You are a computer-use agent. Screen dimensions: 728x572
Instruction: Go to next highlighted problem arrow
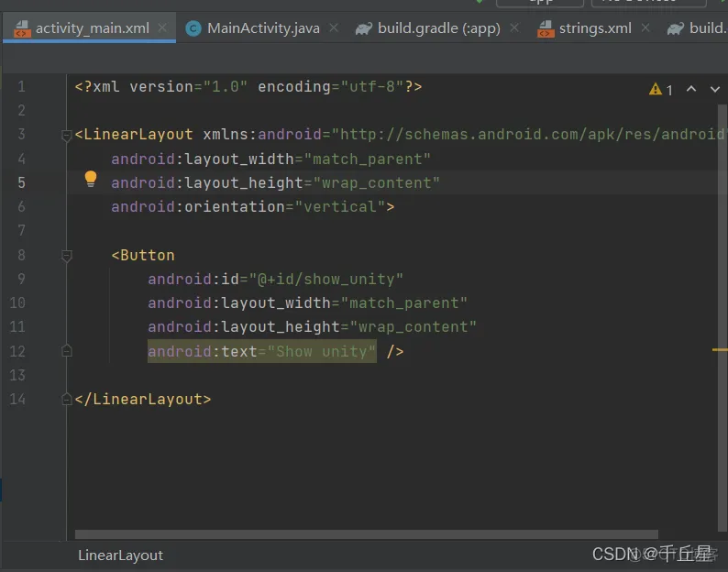point(714,89)
